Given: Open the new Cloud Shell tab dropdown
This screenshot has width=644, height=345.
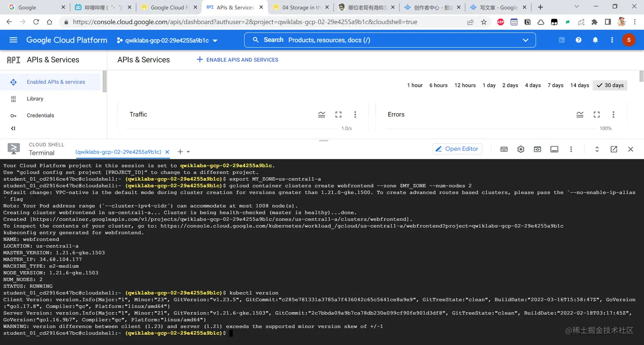Looking at the screenshot, I should coord(188,152).
